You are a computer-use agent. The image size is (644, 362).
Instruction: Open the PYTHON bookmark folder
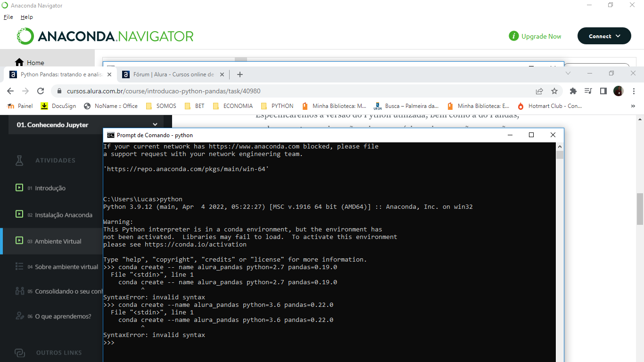click(277, 106)
